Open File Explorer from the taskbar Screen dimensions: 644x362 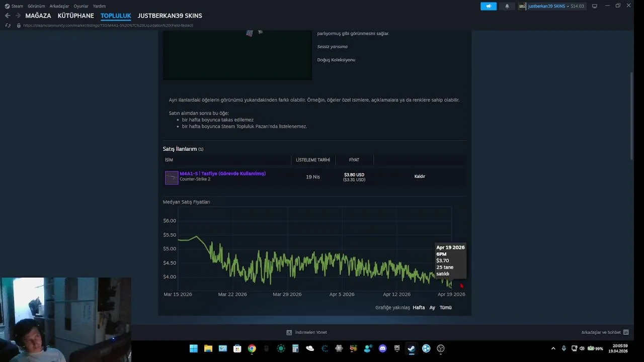208,348
